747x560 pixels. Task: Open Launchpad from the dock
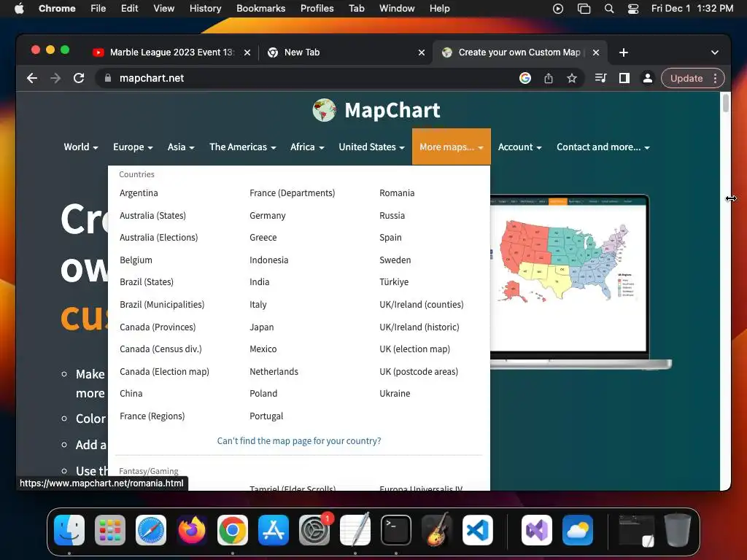110,530
